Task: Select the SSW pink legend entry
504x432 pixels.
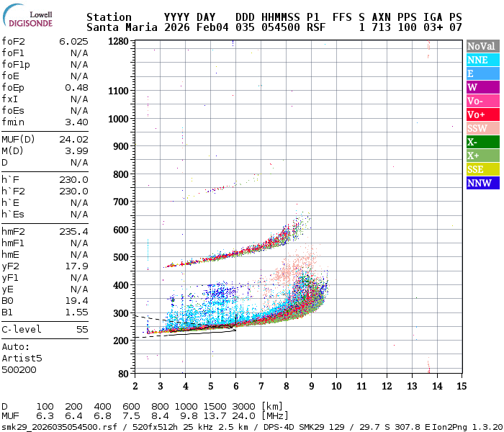Action: pyautogui.click(x=482, y=128)
